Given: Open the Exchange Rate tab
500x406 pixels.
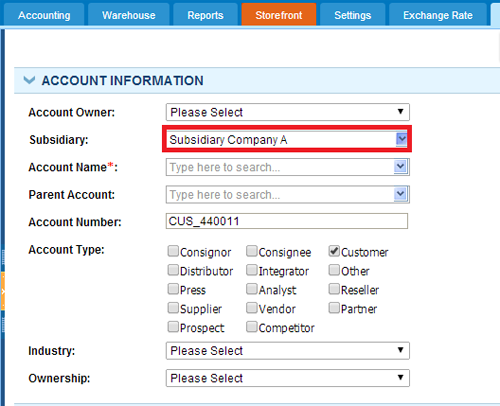Looking at the screenshot, I should [x=438, y=15].
